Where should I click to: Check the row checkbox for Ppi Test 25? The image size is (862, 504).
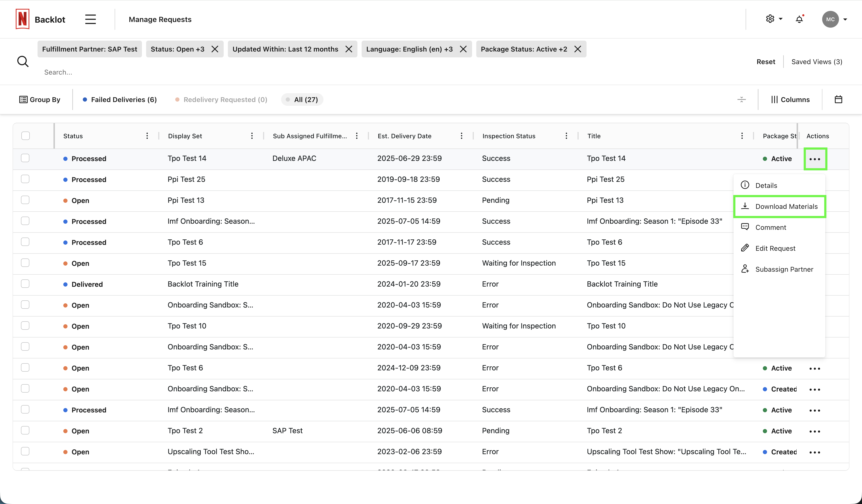click(x=25, y=179)
